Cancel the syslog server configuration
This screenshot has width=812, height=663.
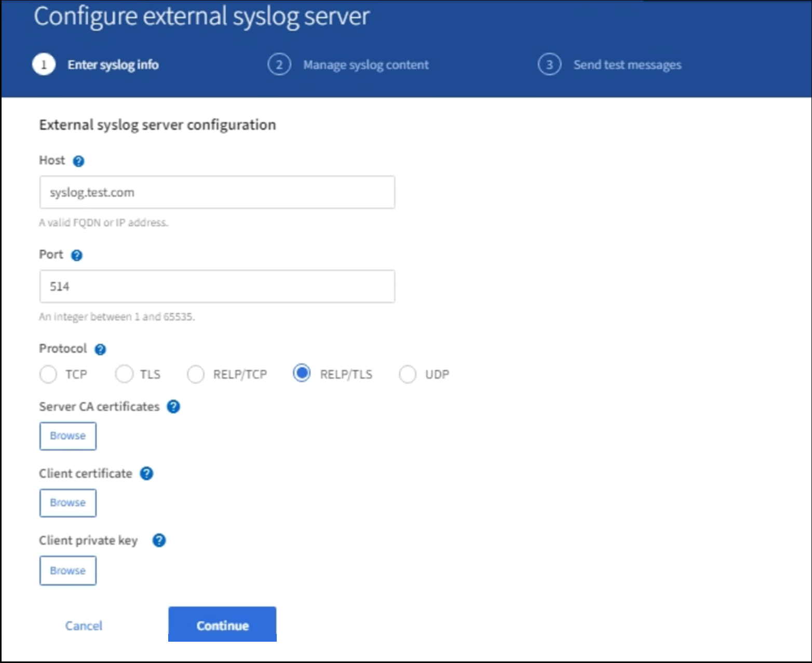point(84,626)
